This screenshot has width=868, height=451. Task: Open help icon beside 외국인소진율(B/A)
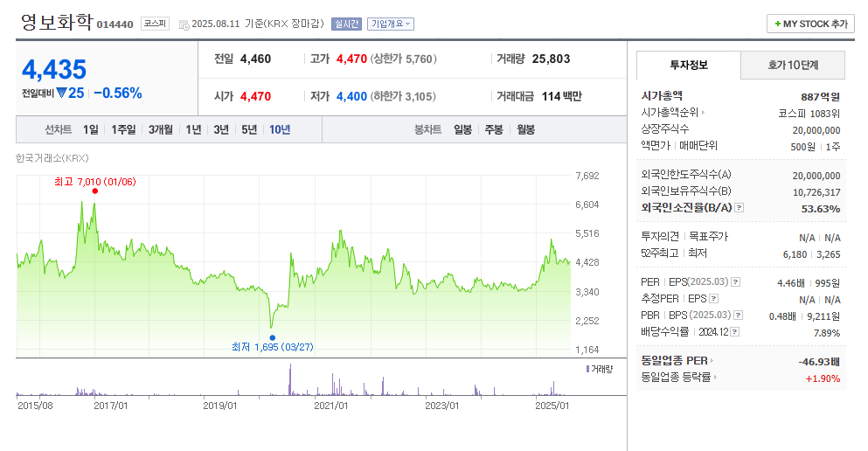(x=739, y=208)
